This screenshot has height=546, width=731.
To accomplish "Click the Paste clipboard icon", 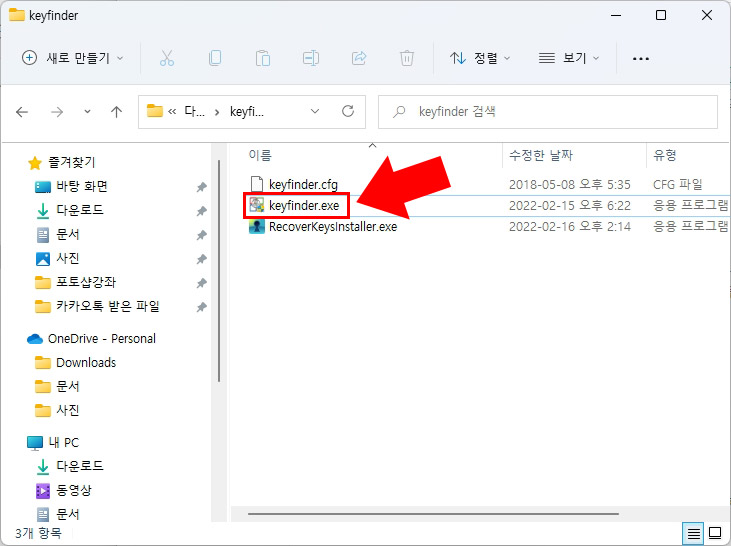I will click(x=263, y=58).
